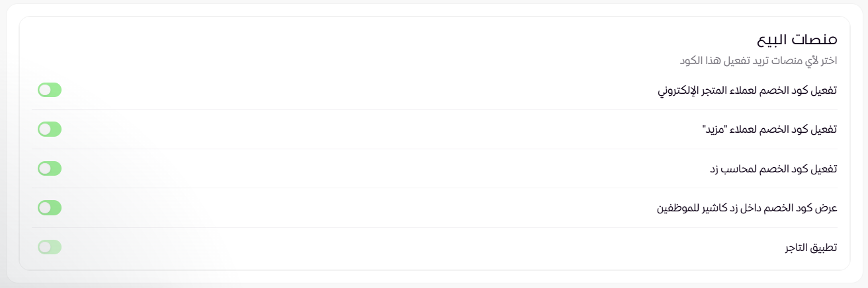This screenshot has width=868, height=288.
Task: Click the word التاجر in the last row
Action: point(799,248)
